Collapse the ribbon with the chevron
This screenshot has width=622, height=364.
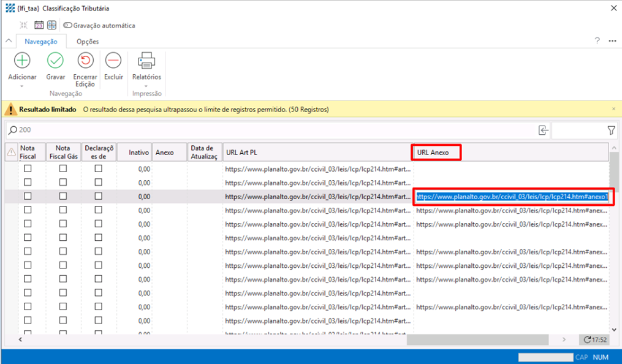pyautogui.click(x=9, y=41)
